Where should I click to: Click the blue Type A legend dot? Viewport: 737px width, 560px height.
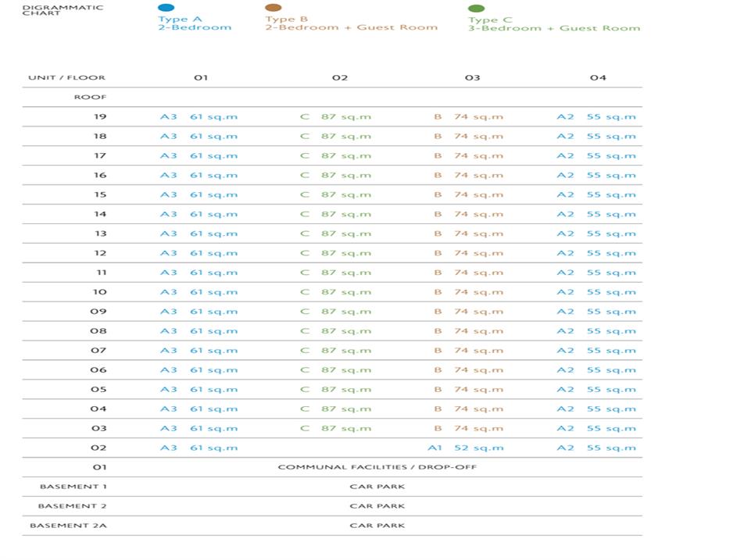coord(166,8)
